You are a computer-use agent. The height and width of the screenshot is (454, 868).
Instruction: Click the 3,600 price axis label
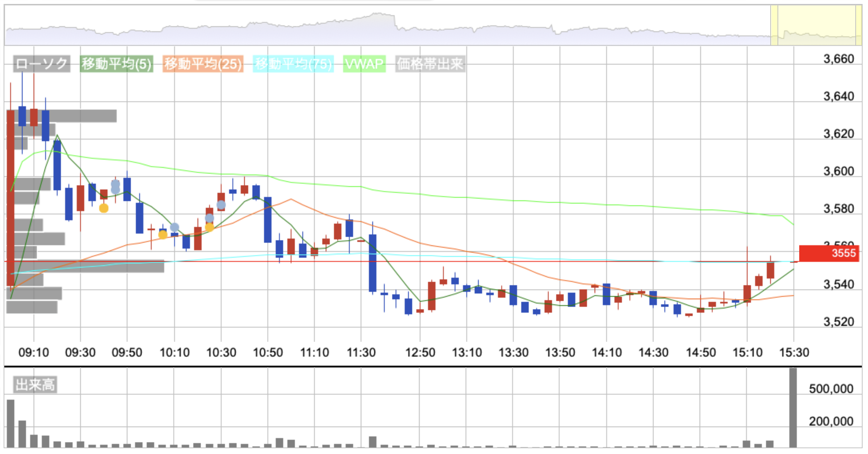[x=839, y=171]
